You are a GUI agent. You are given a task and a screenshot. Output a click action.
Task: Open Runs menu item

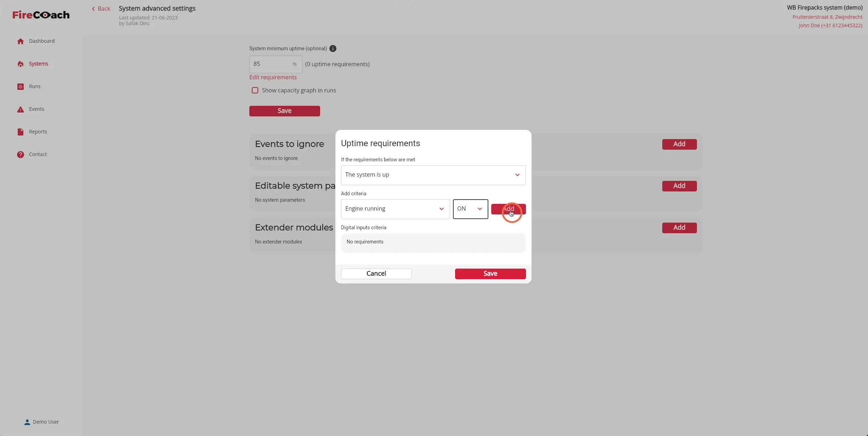[x=35, y=86]
